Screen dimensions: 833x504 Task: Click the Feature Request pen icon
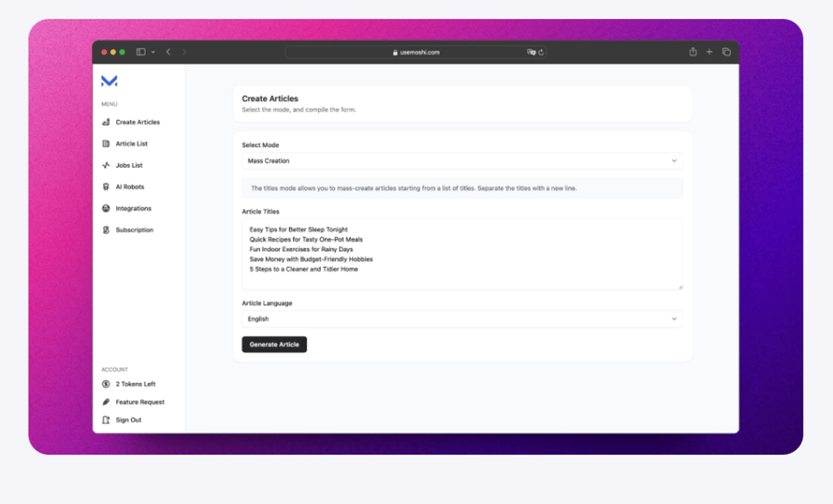pyautogui.click(x=106, y=402)
